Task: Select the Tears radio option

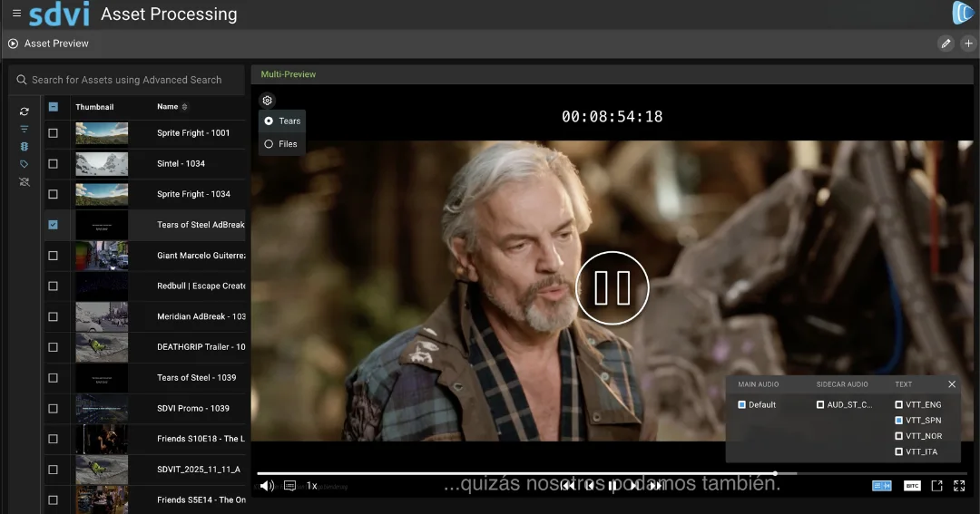Action: (x=269, y=121)
